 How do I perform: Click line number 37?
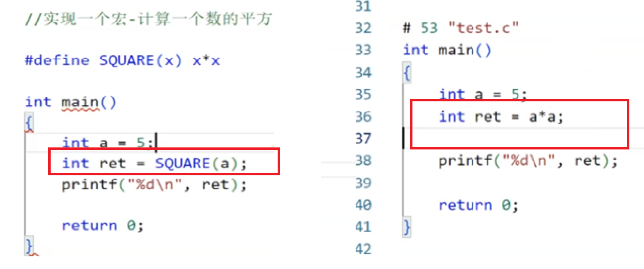(363, 138)
